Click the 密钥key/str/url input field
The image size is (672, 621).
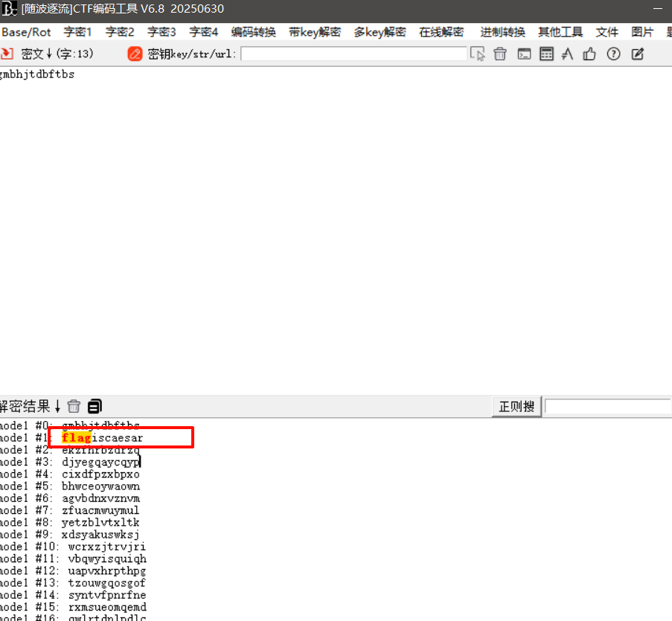[x=353, y=54]
